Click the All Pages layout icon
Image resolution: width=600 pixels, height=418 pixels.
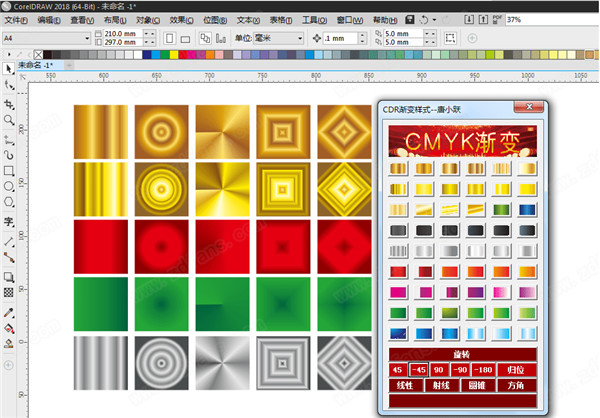[x=205, y=38]
